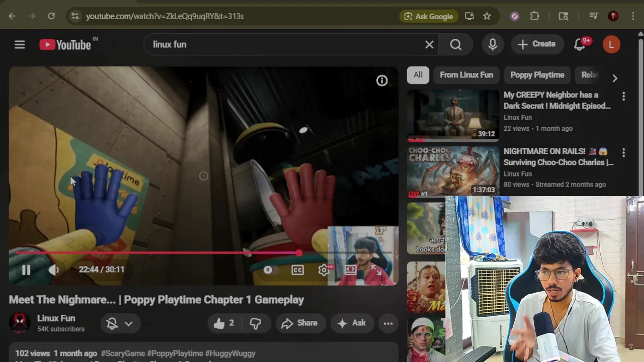Viewport: 644px width, 362px height.
Task: Clear the search box with the X
Action: (429, 45)
